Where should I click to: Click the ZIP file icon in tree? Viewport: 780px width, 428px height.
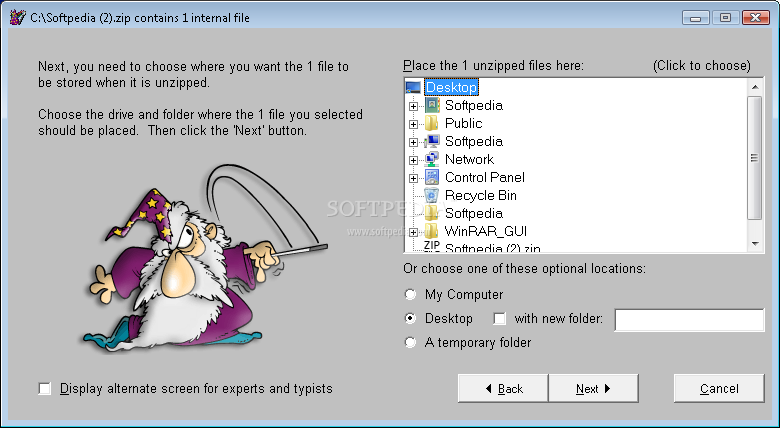click(431, 246)
